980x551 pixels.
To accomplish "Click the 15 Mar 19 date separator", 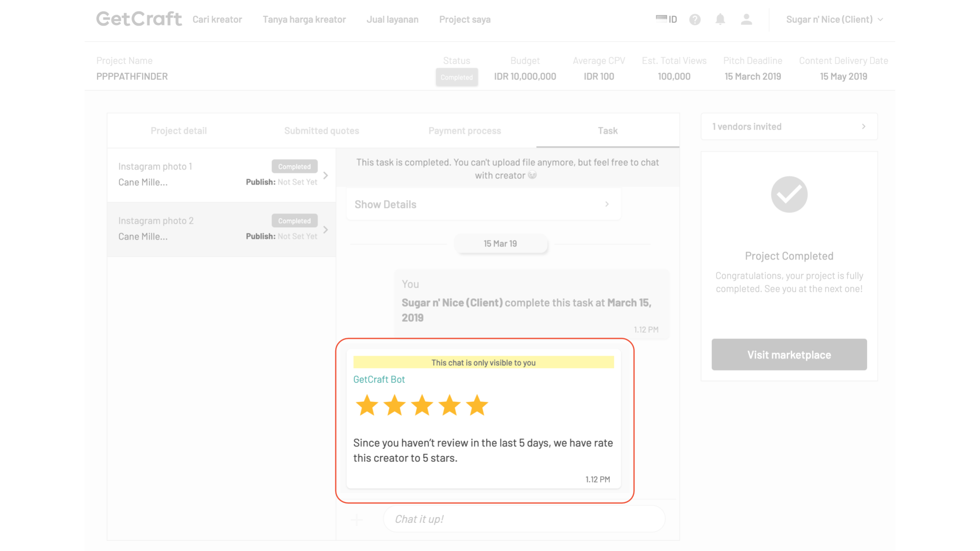I will 500,244.
